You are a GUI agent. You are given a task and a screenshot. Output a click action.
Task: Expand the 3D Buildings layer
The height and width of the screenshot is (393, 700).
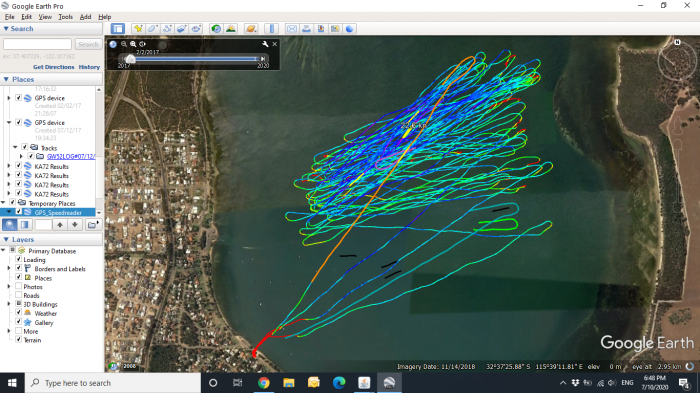pos(9,304)
